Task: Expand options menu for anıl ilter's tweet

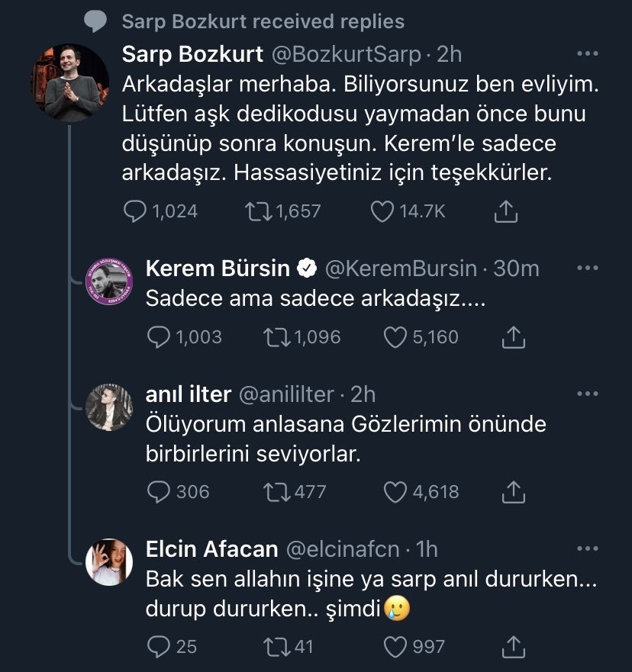Action: 587,394
